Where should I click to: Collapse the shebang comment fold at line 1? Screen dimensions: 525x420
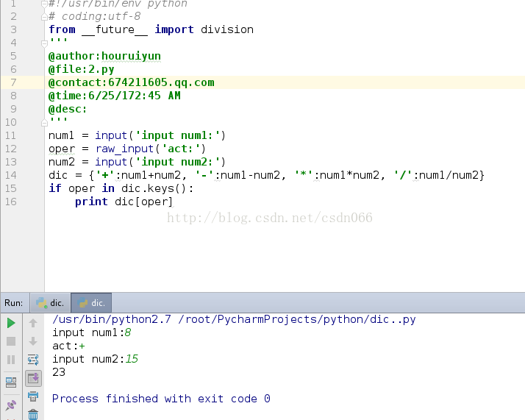tap(44, 4)
